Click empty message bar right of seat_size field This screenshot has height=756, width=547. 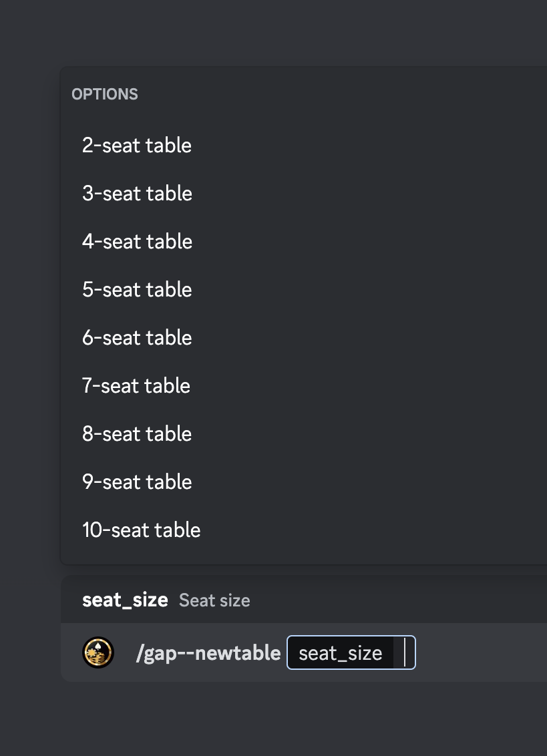(x=480, y=652)
